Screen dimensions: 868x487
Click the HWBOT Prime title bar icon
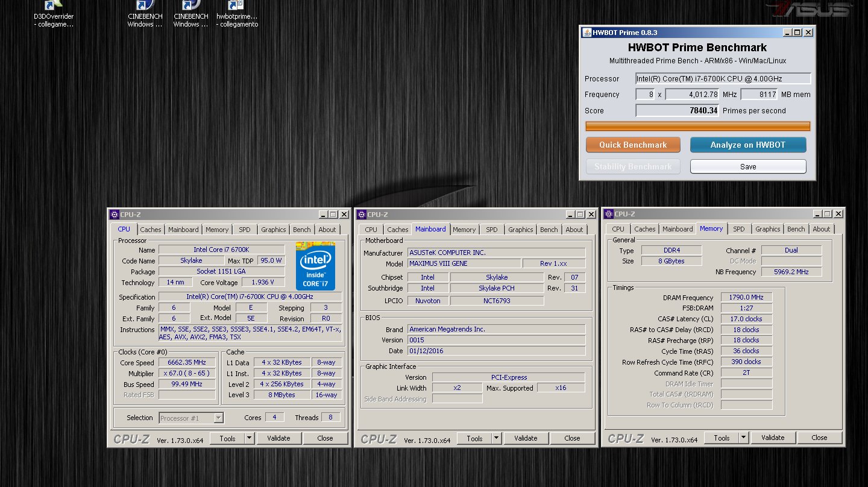point(587,33)
